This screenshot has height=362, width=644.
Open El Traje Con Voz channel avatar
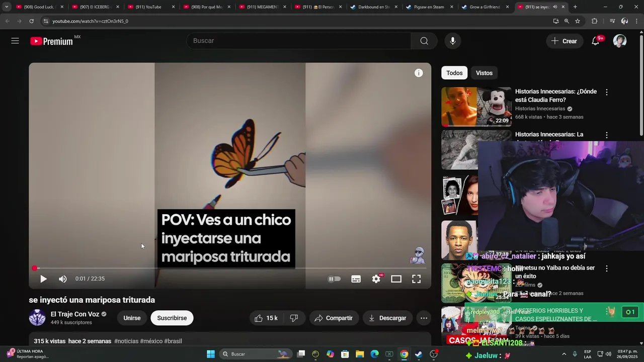click(37, 318)
